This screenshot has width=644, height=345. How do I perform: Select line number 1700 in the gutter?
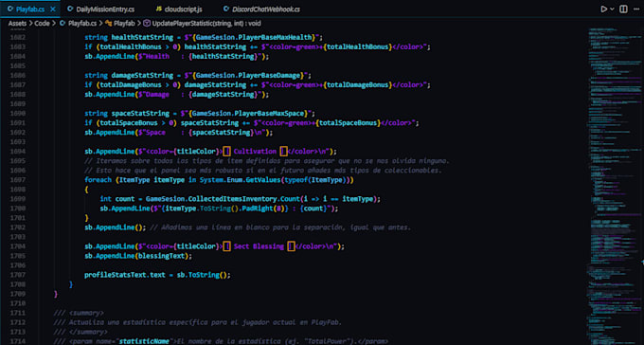(x=17, y=209)
